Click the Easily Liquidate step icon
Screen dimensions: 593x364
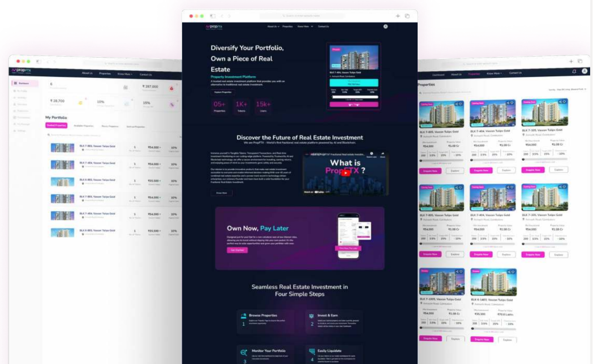click(x=312, y=352)
